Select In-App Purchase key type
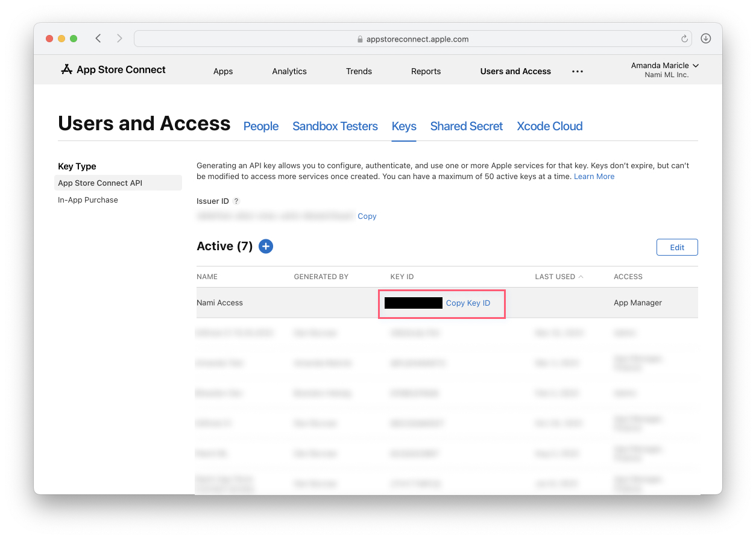This screenshot has width=756, height=539. point(88,200)
